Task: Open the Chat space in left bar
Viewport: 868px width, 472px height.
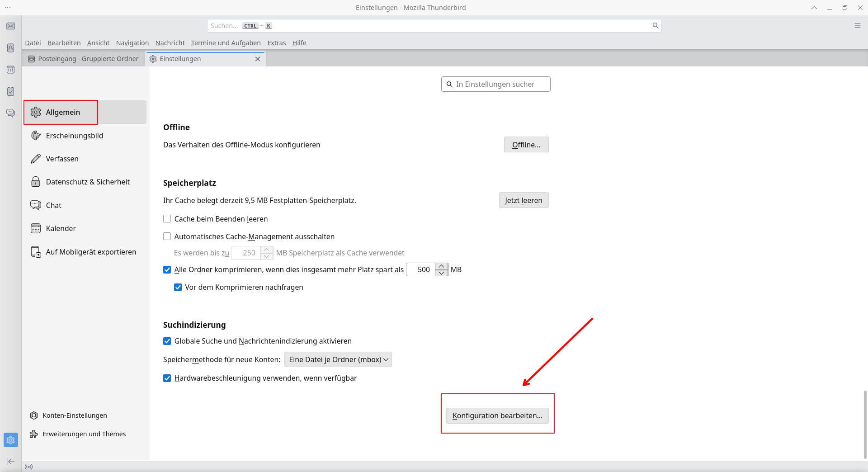Action: [10, 113]
